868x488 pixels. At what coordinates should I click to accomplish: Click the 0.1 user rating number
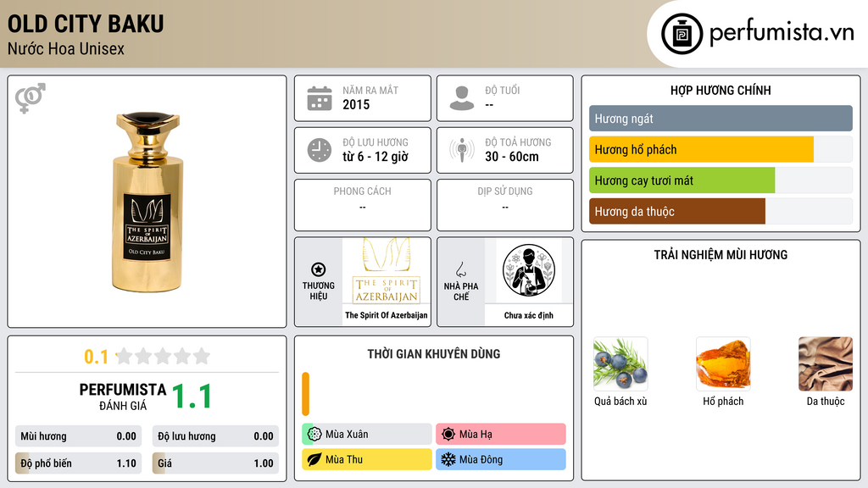(96, 357)
